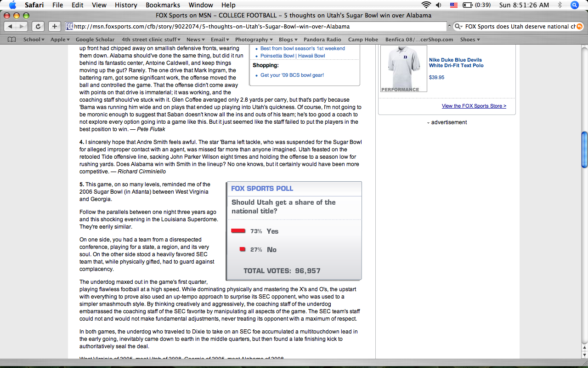The width and height of the screenshot is (588, 368).
Task: Click the 'advertisement' label
Action: (449, 122)
